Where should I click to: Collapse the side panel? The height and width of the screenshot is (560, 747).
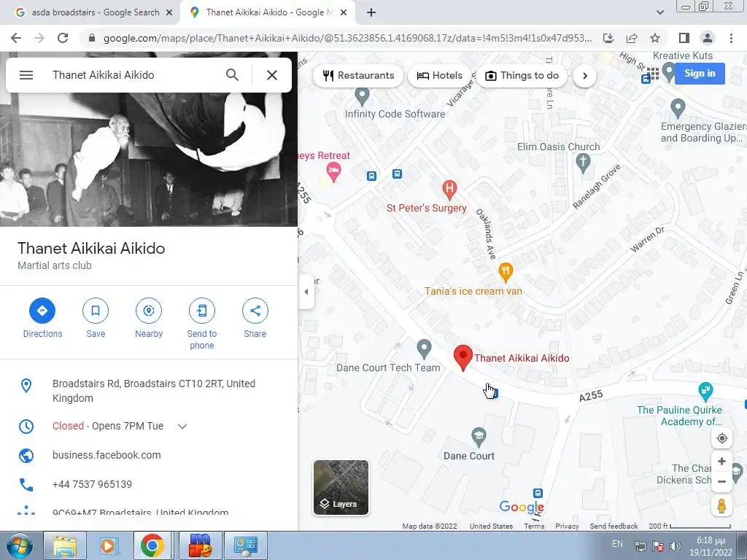[306, 292]
